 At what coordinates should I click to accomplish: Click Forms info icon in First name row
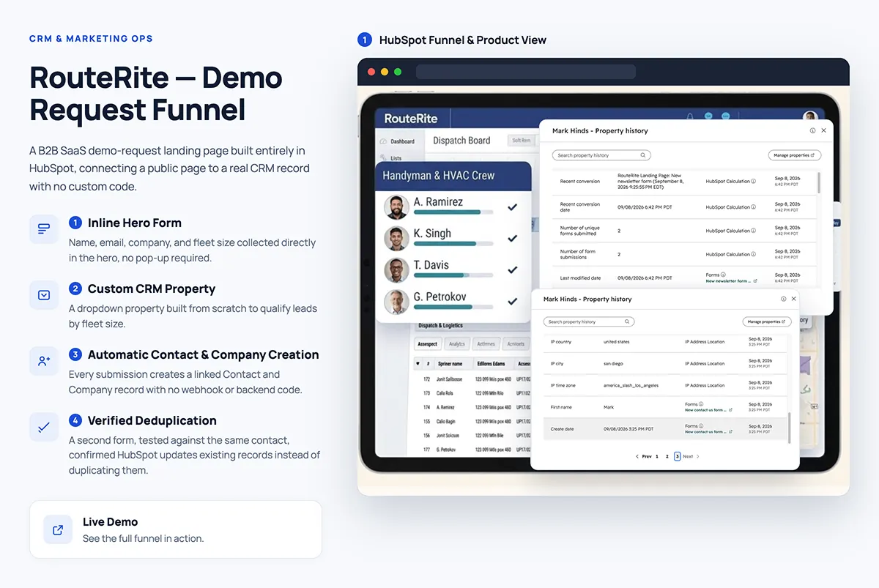(702, 404)
